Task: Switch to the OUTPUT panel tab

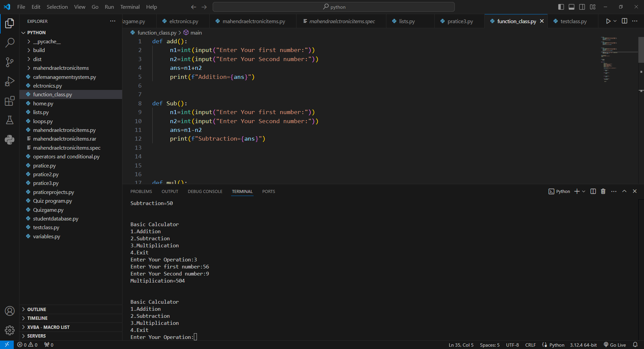Action: (x=170, y=191)
